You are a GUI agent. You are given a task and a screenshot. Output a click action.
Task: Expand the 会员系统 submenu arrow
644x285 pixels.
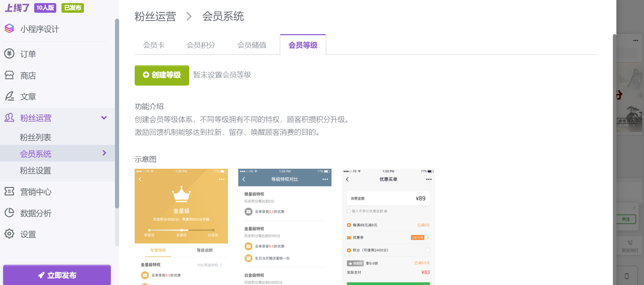[104, 153]
